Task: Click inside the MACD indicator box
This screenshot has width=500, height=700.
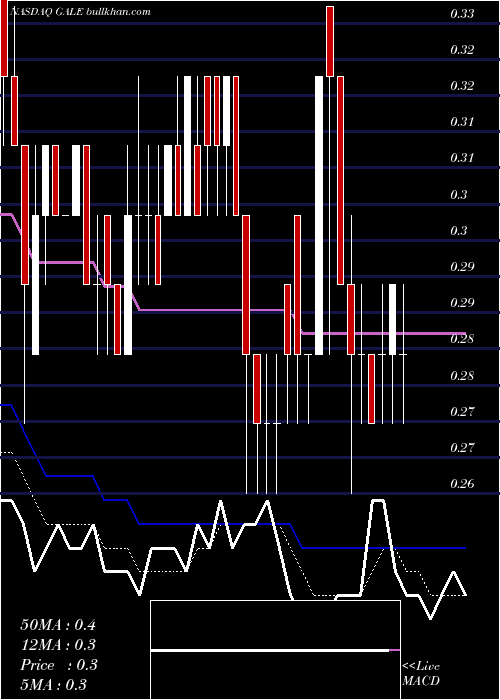Action: 275,650
